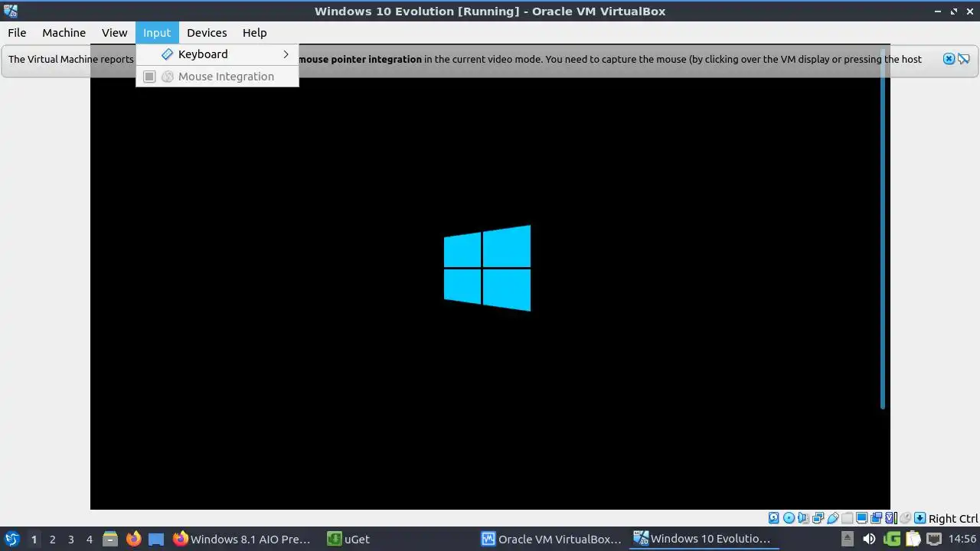
Task: Click the green uGet tray icon
Action: coord(892,540)
